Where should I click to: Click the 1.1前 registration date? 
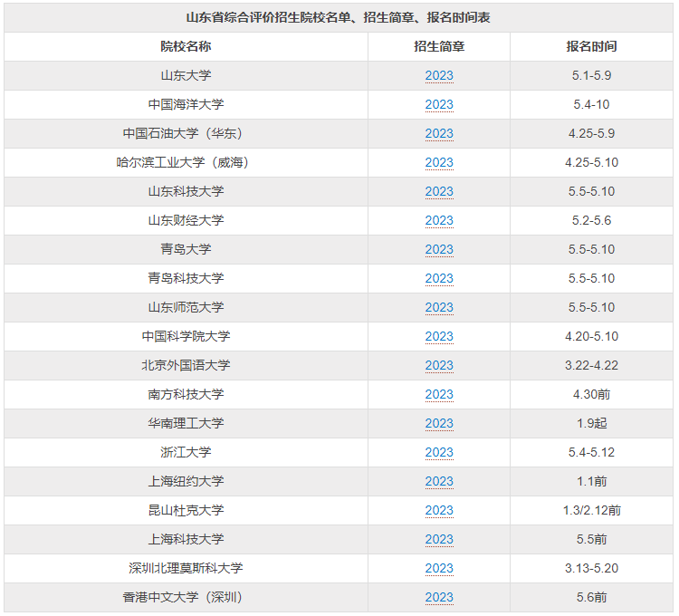591,482
